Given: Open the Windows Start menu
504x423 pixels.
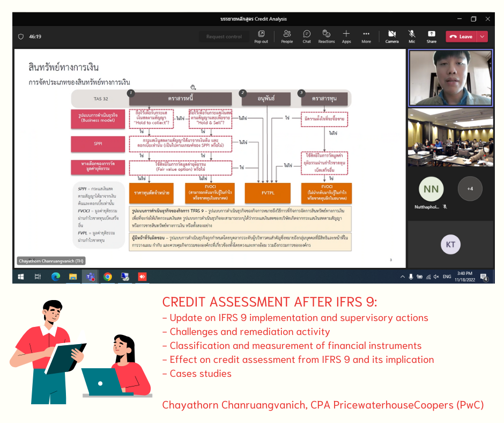Looking at the screenshot, I should (x=20, y=277).
